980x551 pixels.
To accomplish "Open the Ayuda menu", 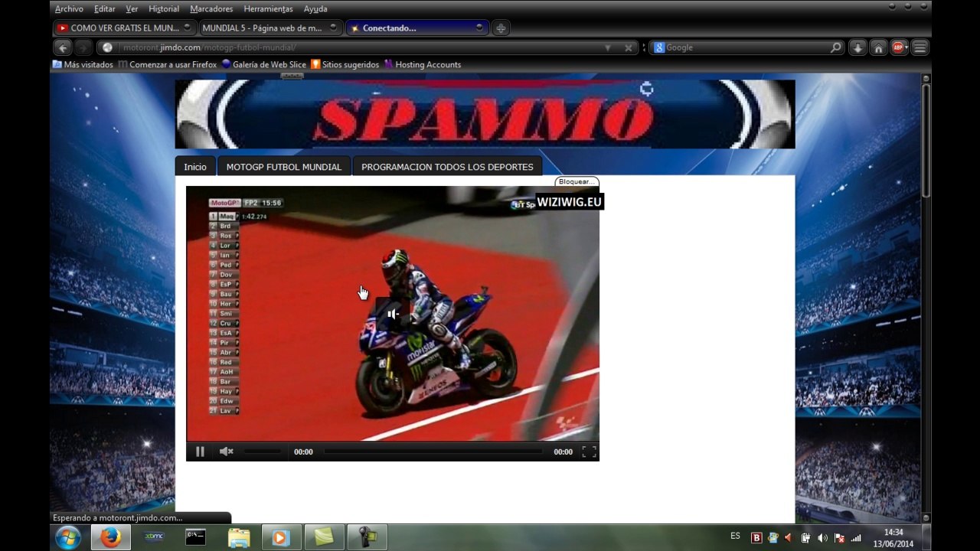I will (315, 9).
